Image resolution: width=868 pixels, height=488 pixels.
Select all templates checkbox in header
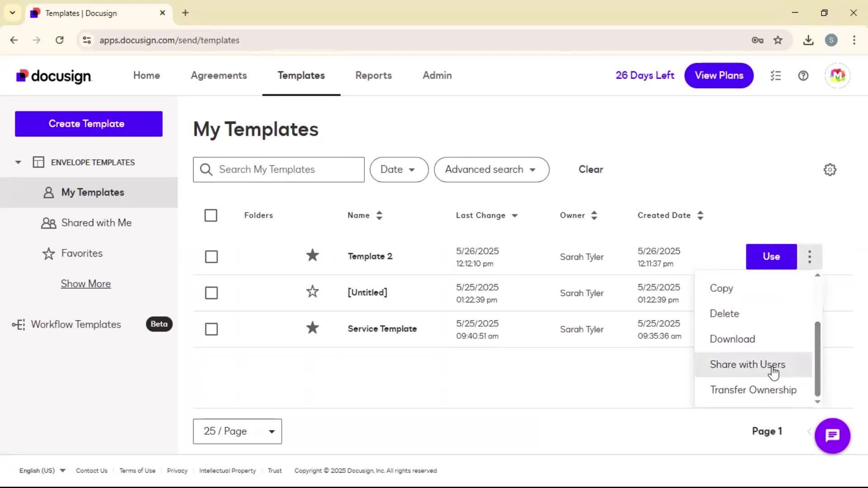coord(211,216)
